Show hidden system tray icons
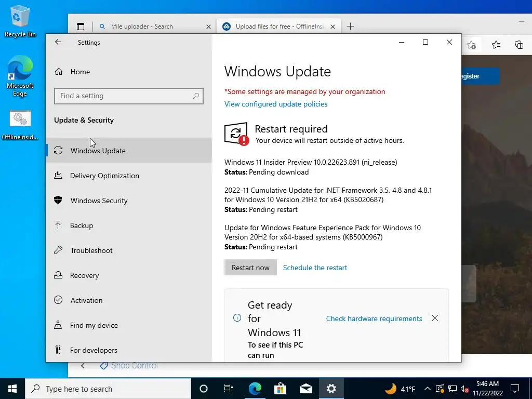The image size is (532, 399). [x=427, y=389]
